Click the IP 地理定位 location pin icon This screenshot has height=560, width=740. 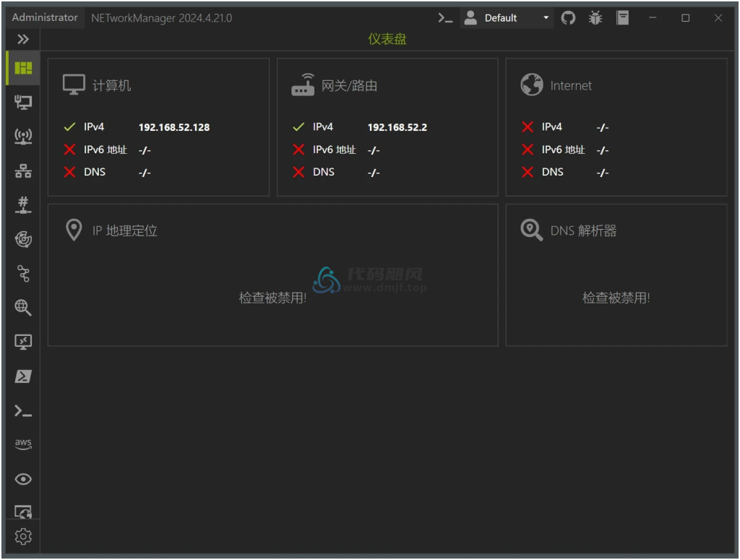[74, 231]
